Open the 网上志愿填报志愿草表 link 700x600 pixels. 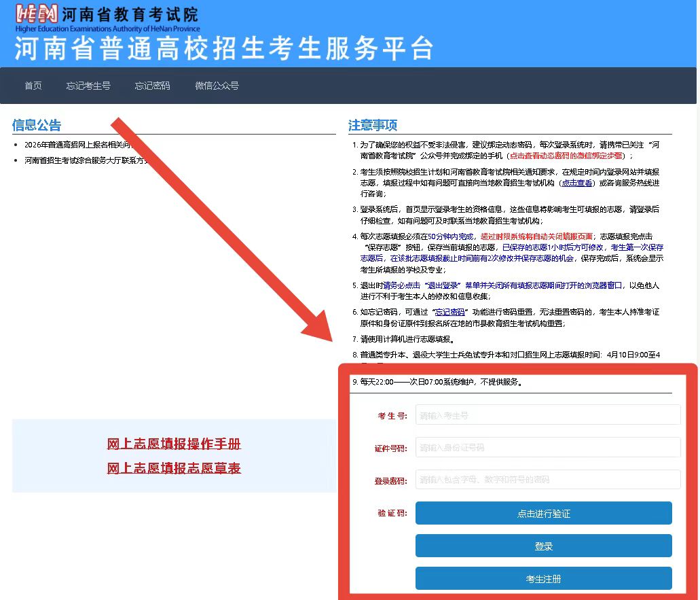[x=174, y=468]
